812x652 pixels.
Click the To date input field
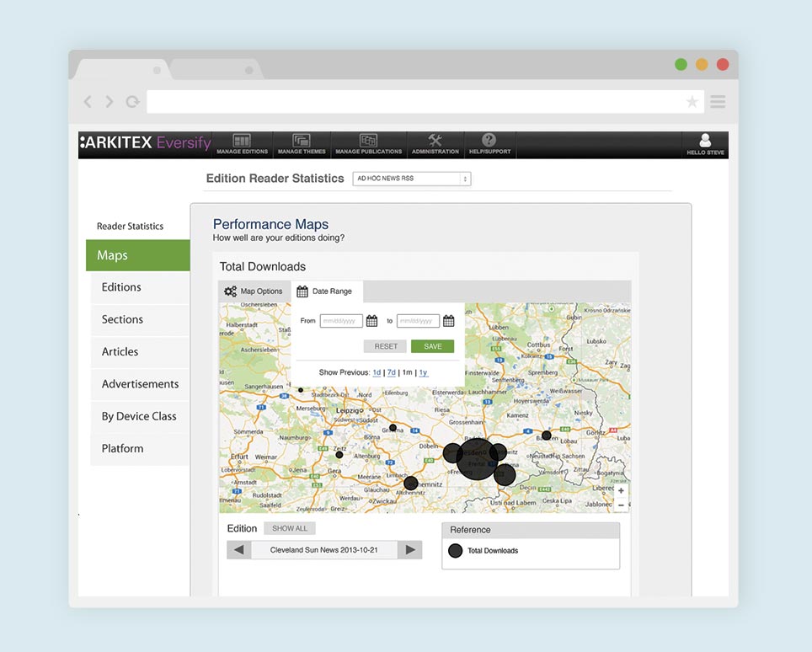point(418,321)
